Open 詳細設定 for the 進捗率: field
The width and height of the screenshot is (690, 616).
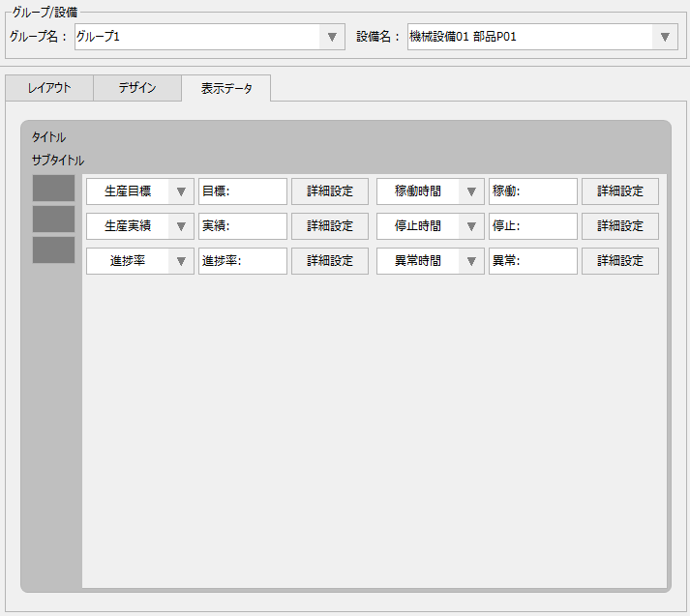pos(330,261)
